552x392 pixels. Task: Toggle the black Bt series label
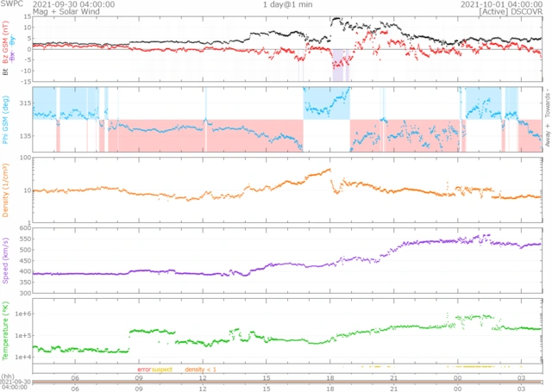pyautogui.click(x=6, y=73)
